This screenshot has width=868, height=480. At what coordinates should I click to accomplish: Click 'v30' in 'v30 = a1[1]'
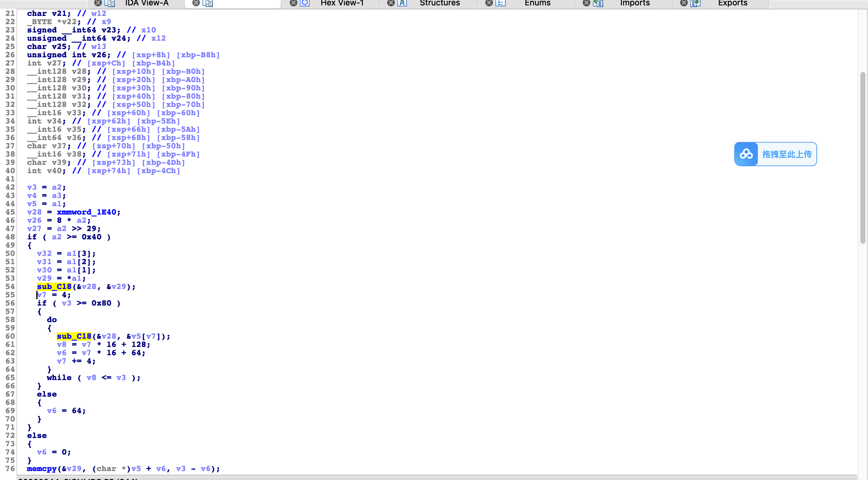[44, 270]
